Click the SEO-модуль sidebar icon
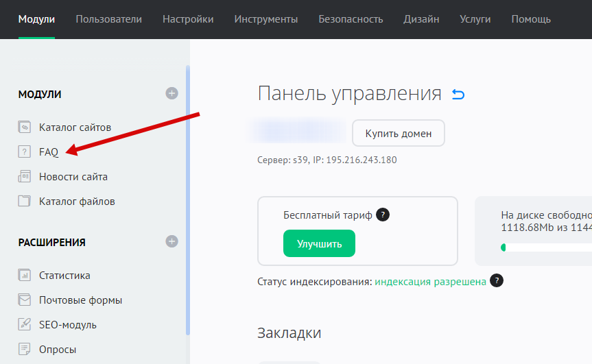Viewport: 592px width, 364px height. click(25, 325)
